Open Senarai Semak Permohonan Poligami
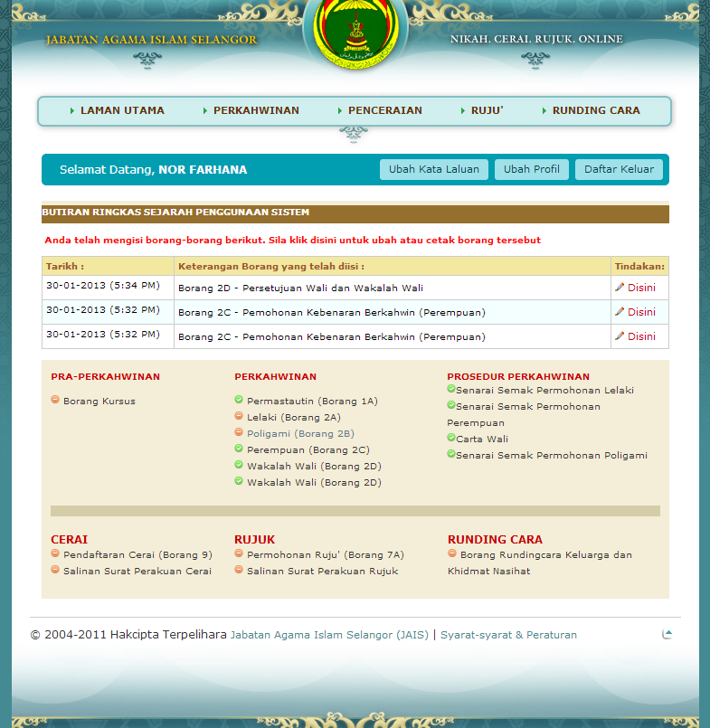Image resolution: width=710 pixels, height=728 pixels. tap(552, 456)
